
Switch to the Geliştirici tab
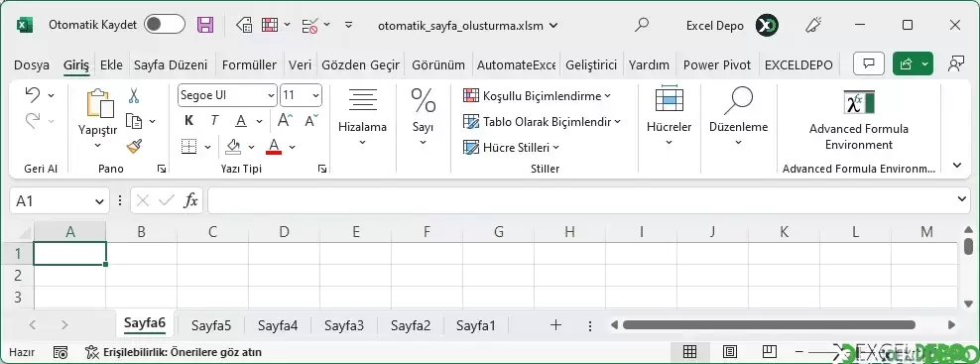(x=591, y=65)
